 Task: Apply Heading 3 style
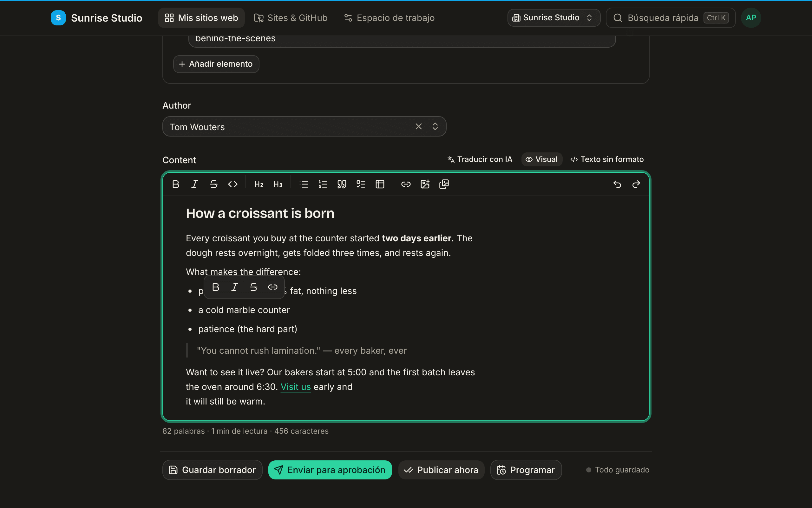(278, 184)
